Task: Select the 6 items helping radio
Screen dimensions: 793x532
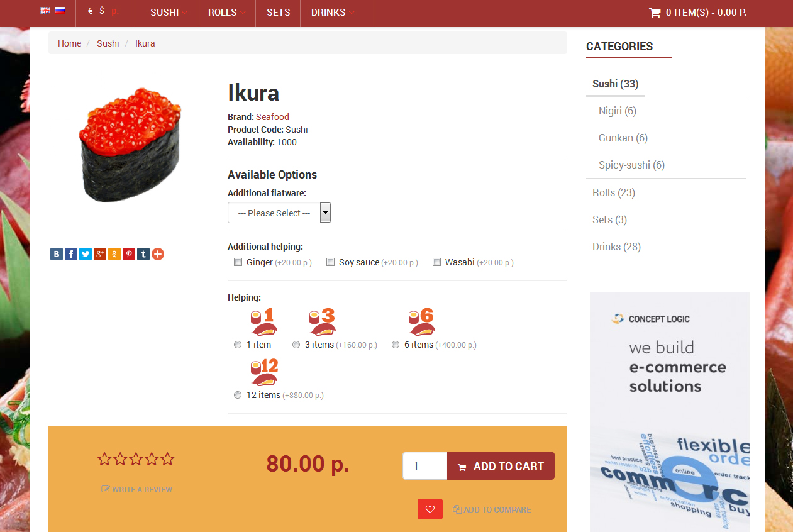Action: [x=396, y=345]
